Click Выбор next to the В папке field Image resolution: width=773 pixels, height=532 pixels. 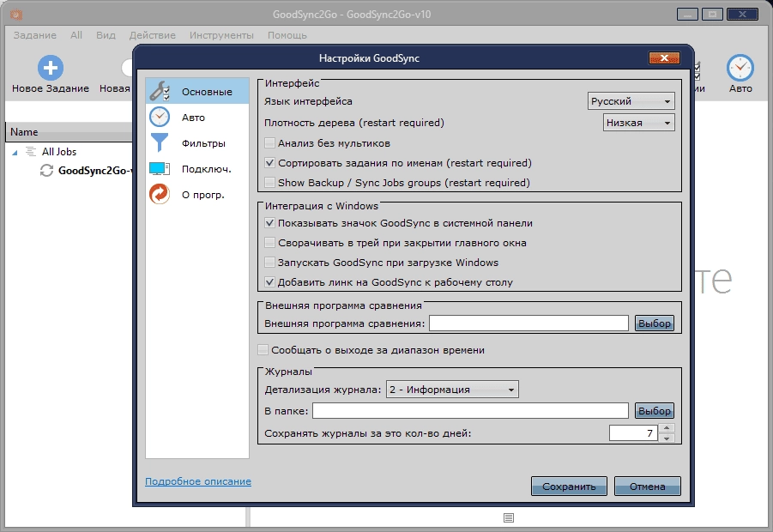click(x=655, y=411)
